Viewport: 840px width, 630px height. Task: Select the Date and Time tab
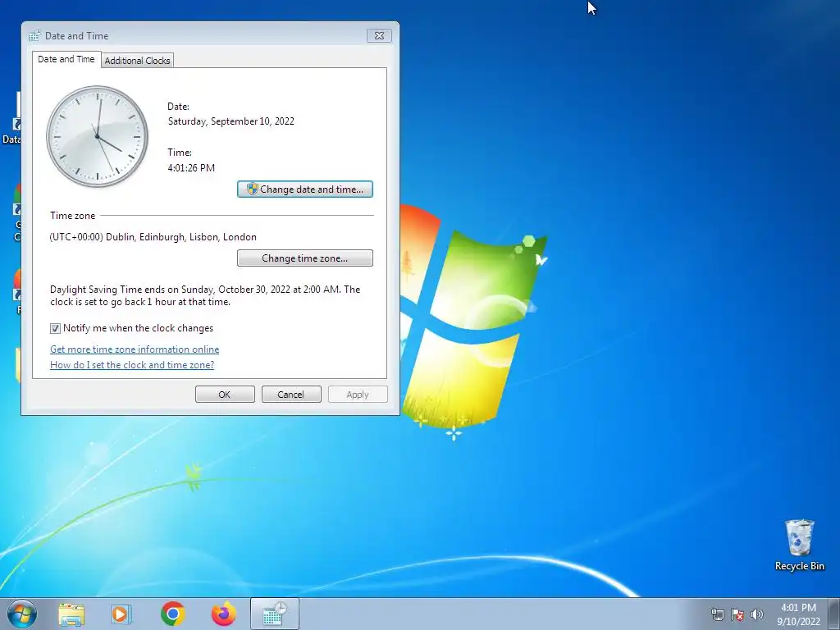pyautogui.click(x=66, y=59)
